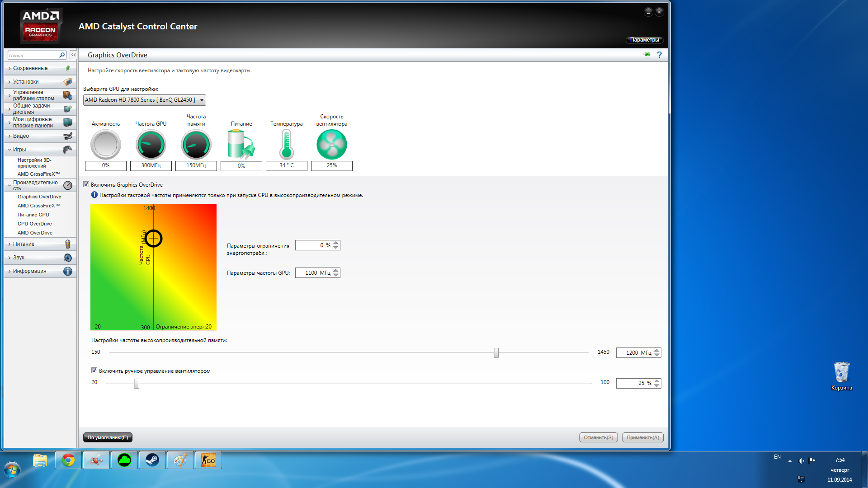Screen dimensions: 868x488
Task: Open CPU OverDrive in the sidebar
Action: click(34, 224)
